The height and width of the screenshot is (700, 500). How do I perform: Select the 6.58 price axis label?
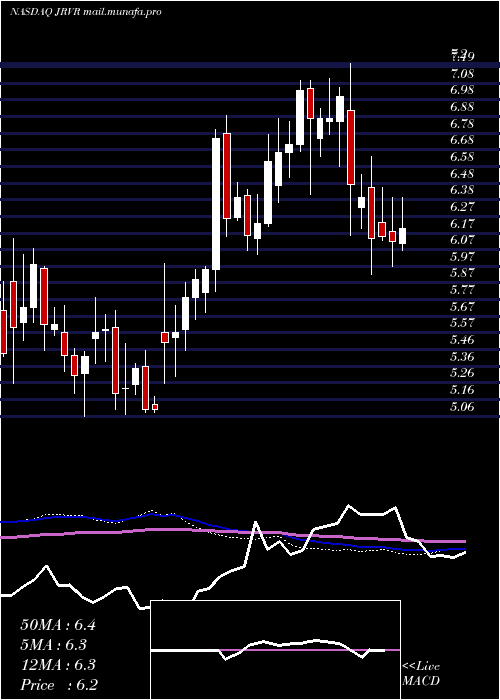click(462, 157)
